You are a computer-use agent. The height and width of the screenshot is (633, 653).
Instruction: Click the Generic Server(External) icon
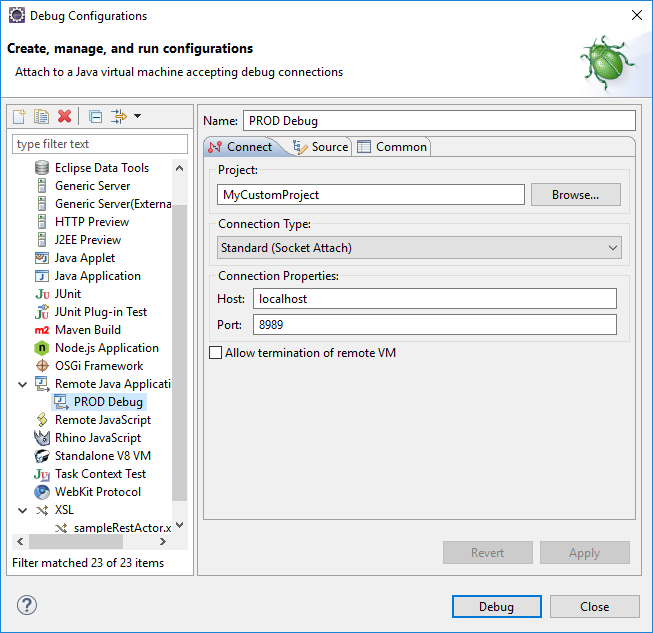[42, 204]
